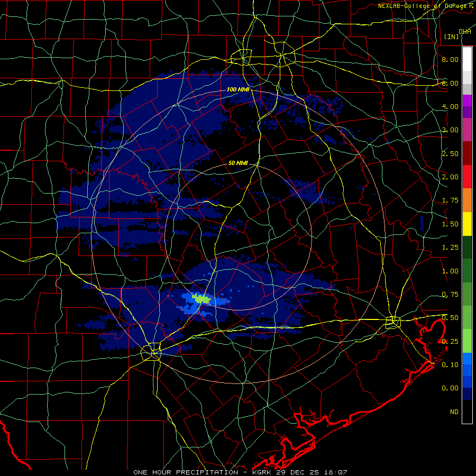Click the "ND" no-data legend label

[x=454, y=412]
